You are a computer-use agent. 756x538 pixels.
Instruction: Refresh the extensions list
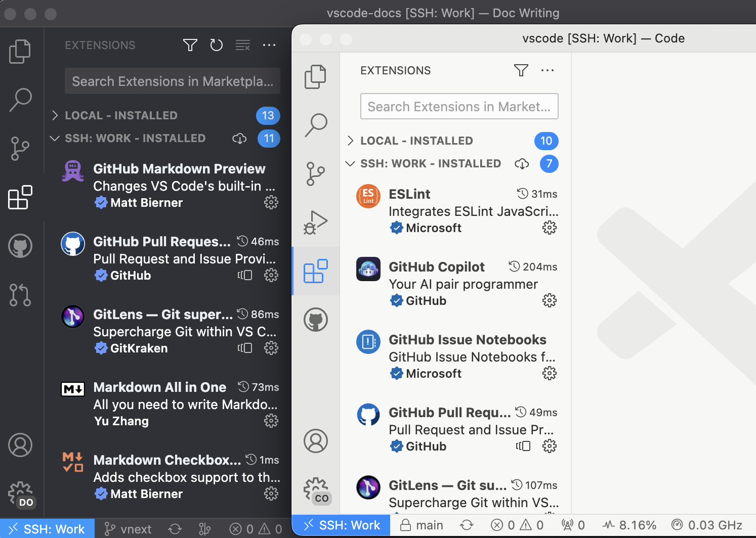coord(217,45)
